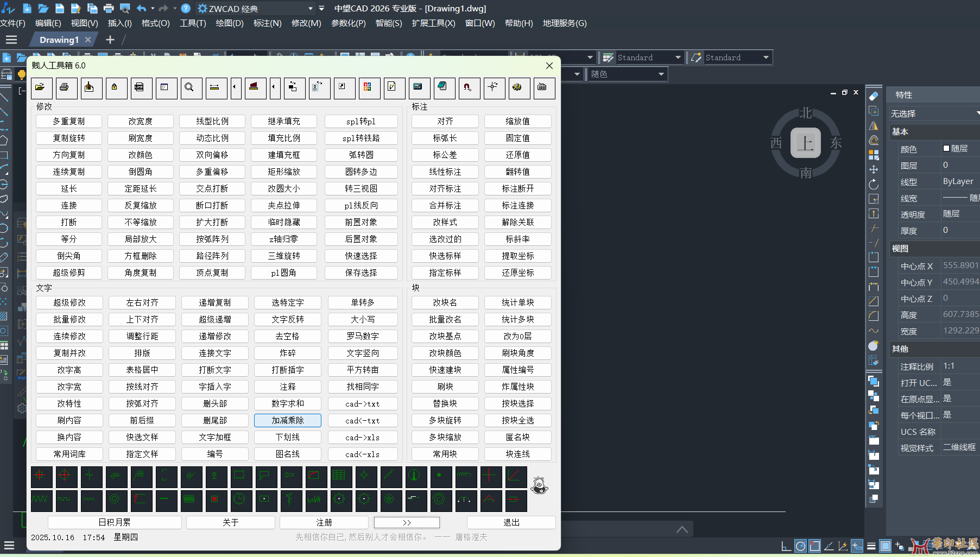This screenshot has width=980, height=557.
Task: Expand the 随色 color dropdown
Action: coord(661,74)
